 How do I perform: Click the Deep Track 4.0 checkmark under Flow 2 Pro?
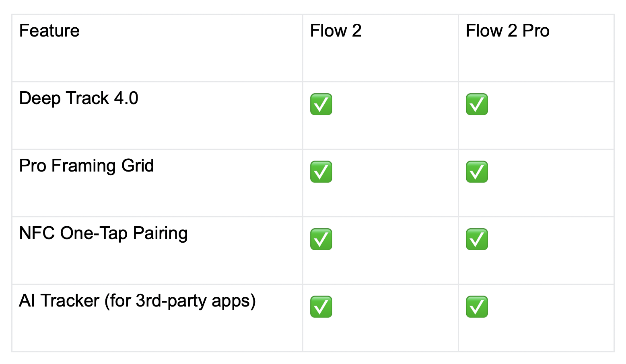click(x=477, y=104)
